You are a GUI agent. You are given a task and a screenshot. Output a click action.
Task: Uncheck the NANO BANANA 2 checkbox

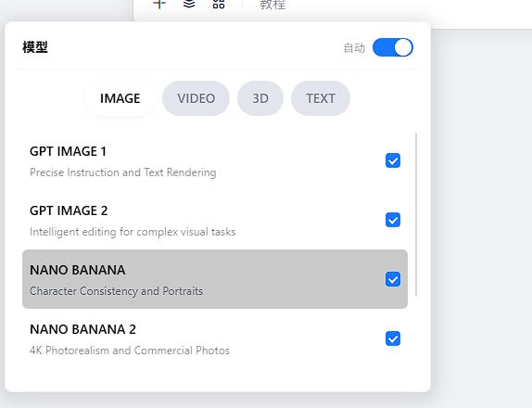point(393,338)
